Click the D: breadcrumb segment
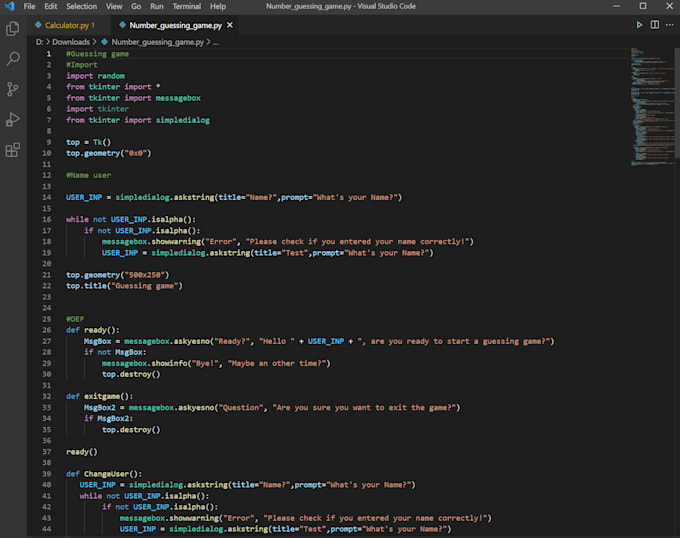Viewport: 680px width, 538px height. [x=39, y=42]
